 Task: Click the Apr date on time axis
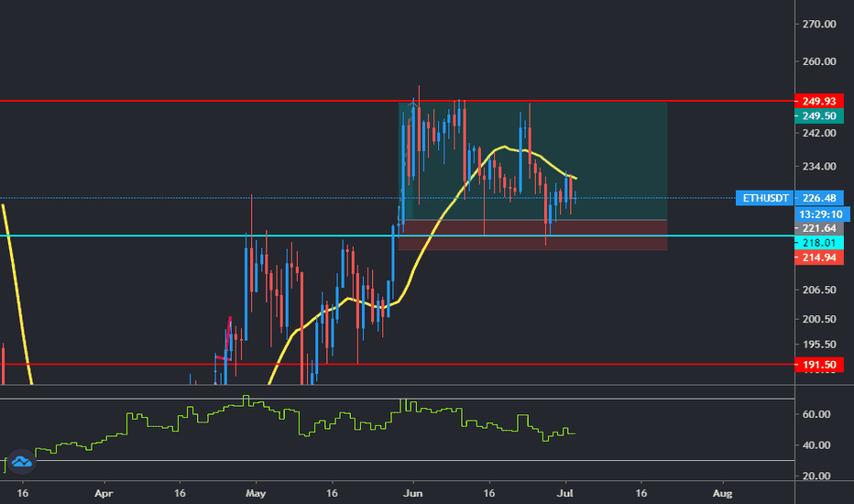(104, 494)
